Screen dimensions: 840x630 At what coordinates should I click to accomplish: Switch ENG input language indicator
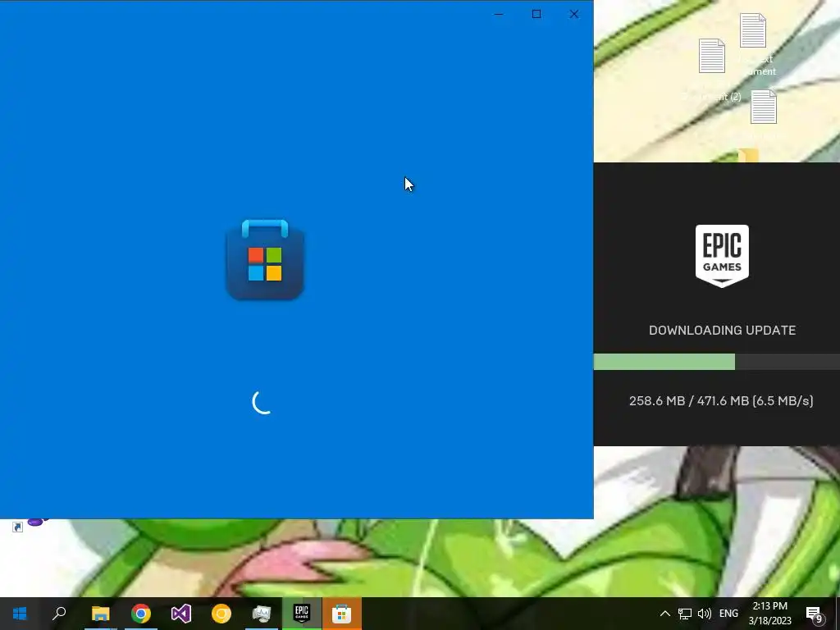[728, 614]
